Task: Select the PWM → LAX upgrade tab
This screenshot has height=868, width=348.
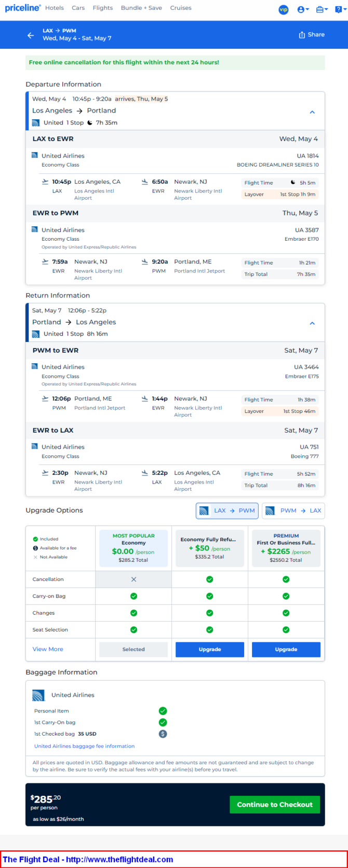Action: [x=293, y=511]
